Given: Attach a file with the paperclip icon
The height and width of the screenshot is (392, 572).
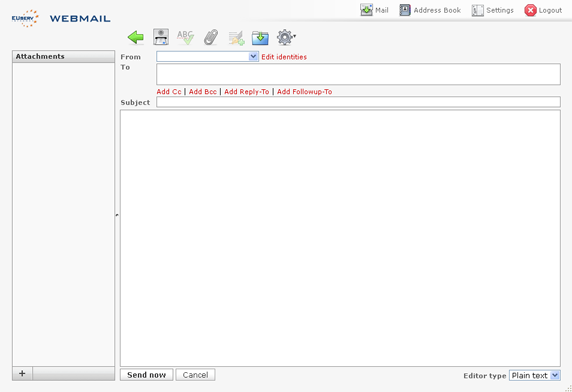Looking at the screenshot, I should [x=211, y=37].
